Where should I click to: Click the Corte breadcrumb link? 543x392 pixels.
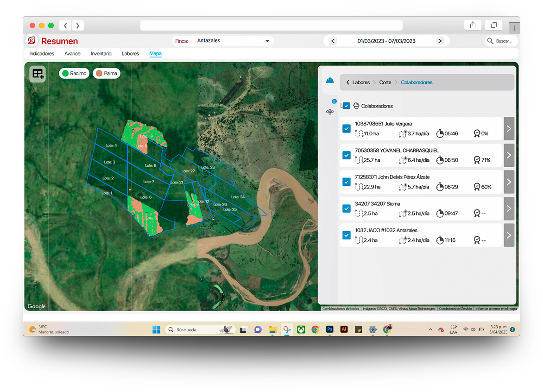pos(385,82)
